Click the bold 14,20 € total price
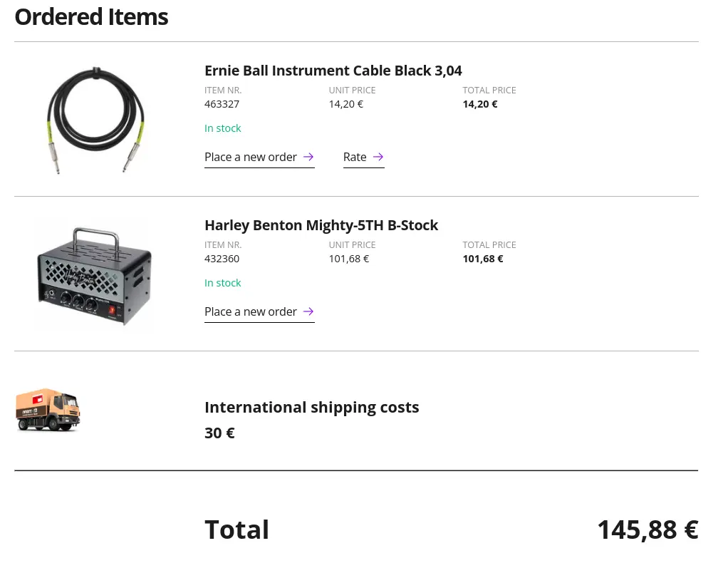Viewport: 728px width, 573px height. click(x=480, y=104)
